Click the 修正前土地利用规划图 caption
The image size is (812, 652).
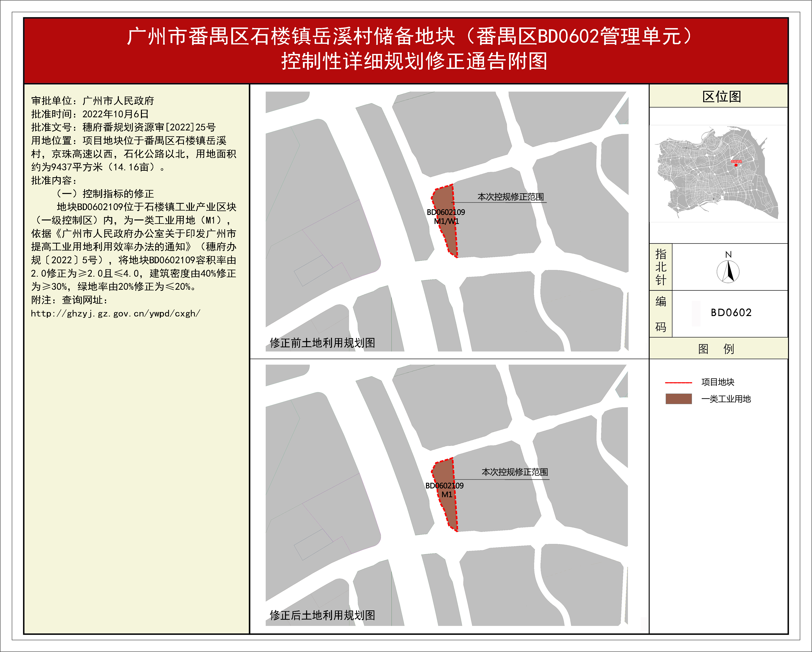coord(322,343)
